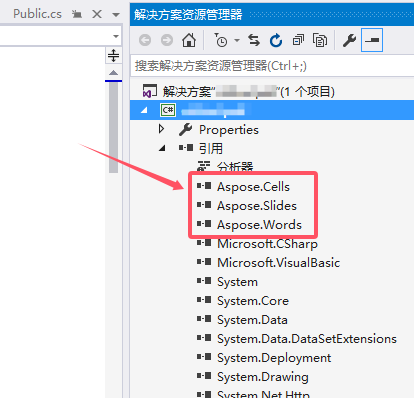Click the Back navigation arrow icon
414x398 pixels.
tap(145, 40)
